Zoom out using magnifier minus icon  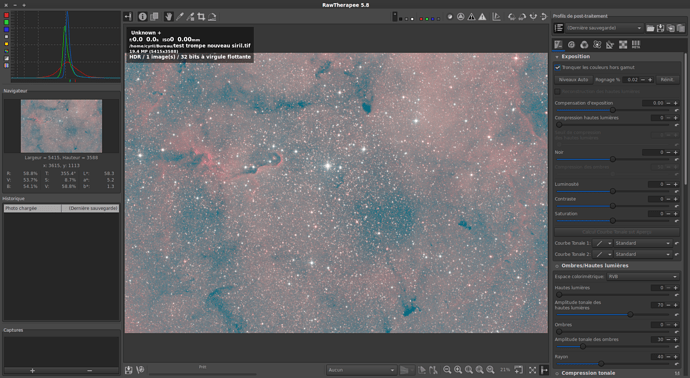pyautogui.click(x=447, y=370)
